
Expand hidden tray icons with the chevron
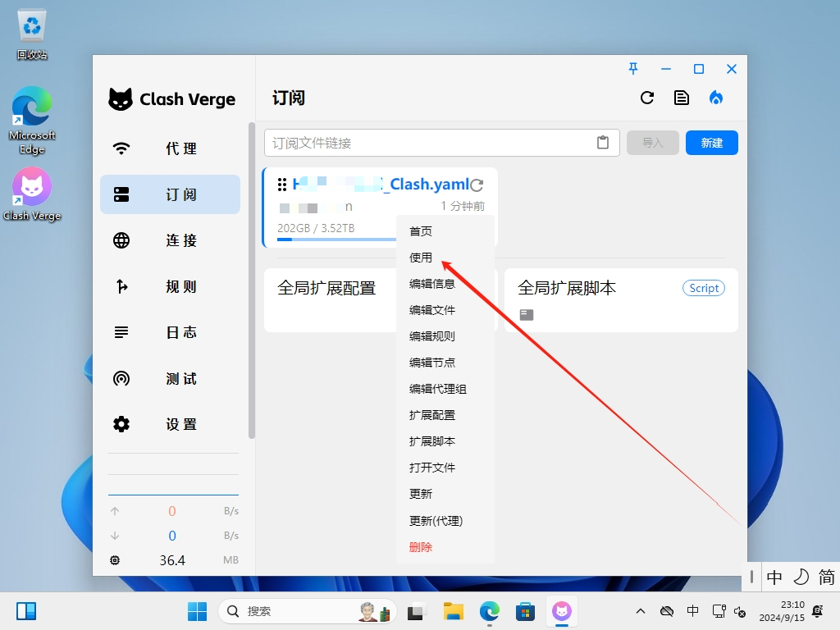click(x=640, y=611)
